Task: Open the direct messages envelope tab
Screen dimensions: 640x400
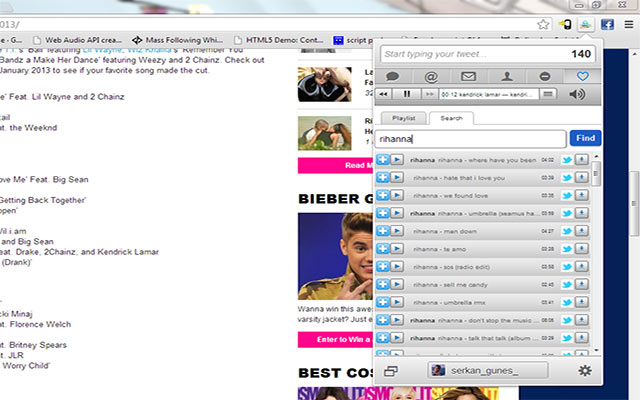Action: pyautogui.click(x=469, y=76)
